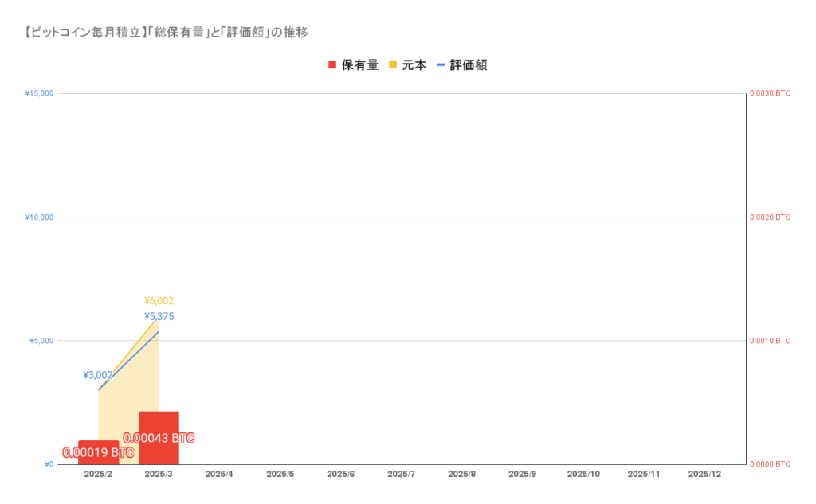This screenshot has height=504, width=816.
Task: Click the 2025/4 x-axis label
Action: pyautogui.click(x=219, y=474)
